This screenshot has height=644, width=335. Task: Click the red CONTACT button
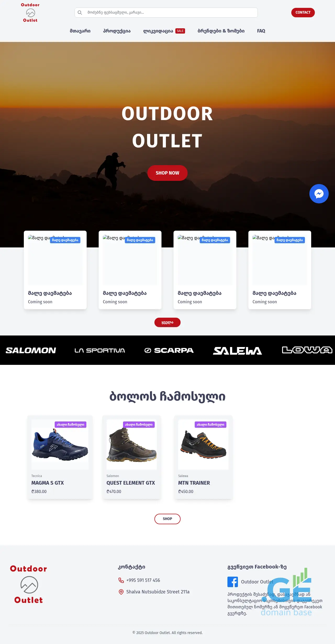click(303, 13)
